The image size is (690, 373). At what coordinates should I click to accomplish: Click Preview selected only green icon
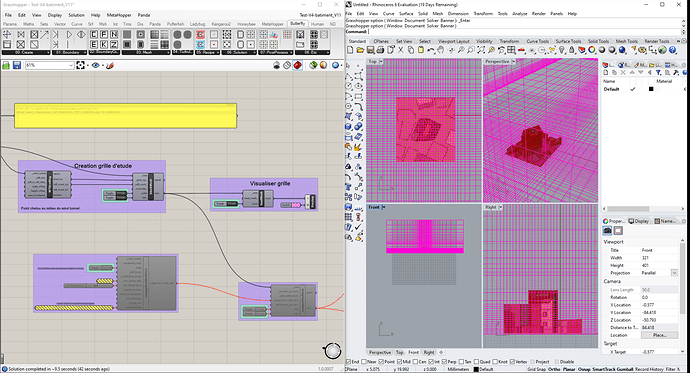pos(313,65)
